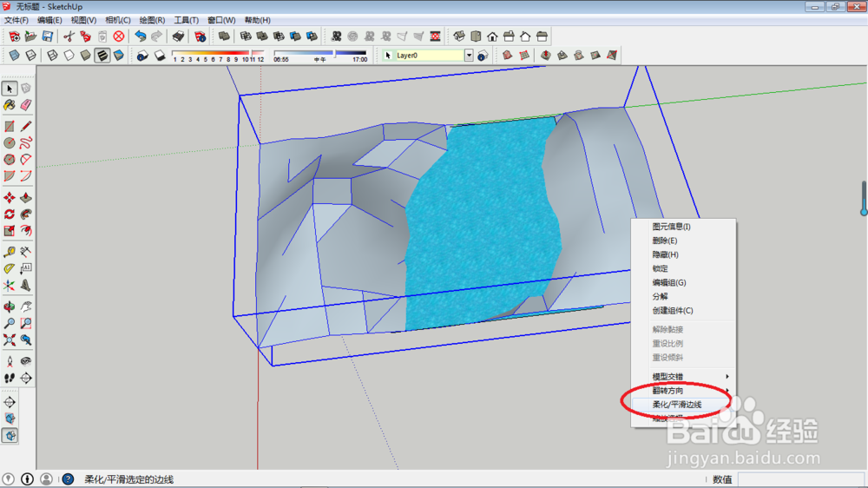
Task: Activate the Move tool
Action: (10, 198)
